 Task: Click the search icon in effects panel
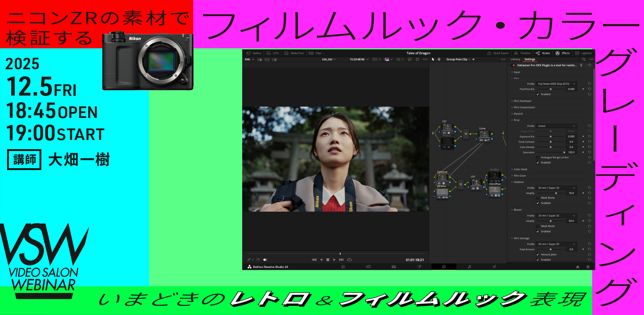pos(583,59)
